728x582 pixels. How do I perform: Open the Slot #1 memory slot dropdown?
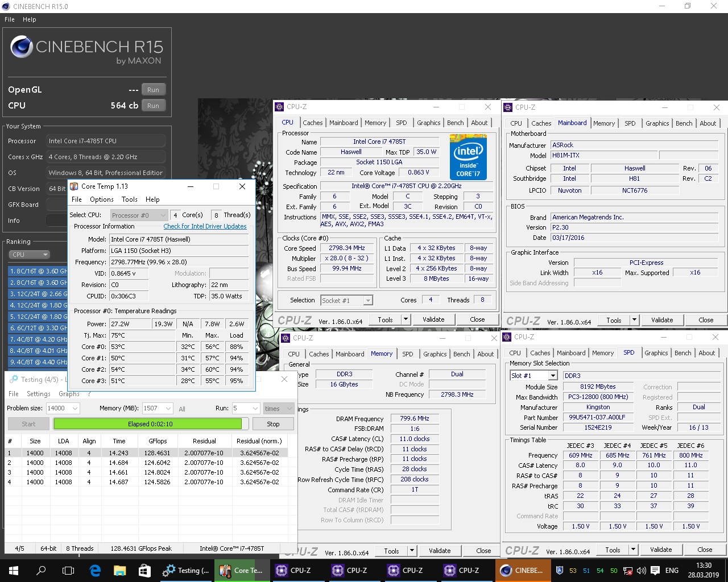click(533, 376)
